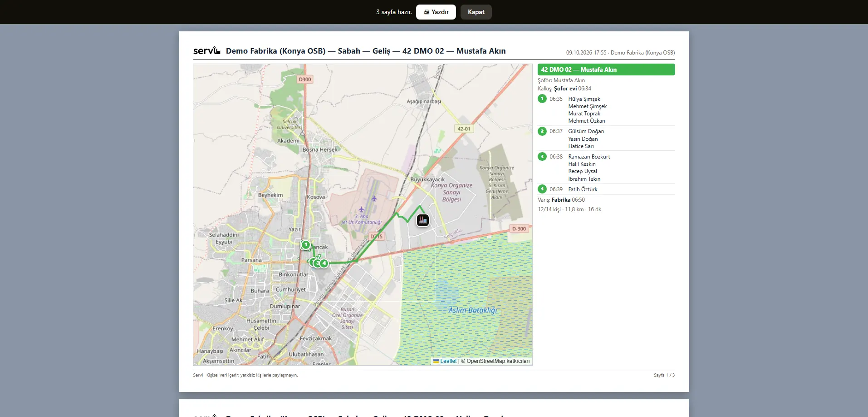Click the 09.10.2026 17:55 timestamp
This screenshot has width=868, height=417.
pos(586,53)
